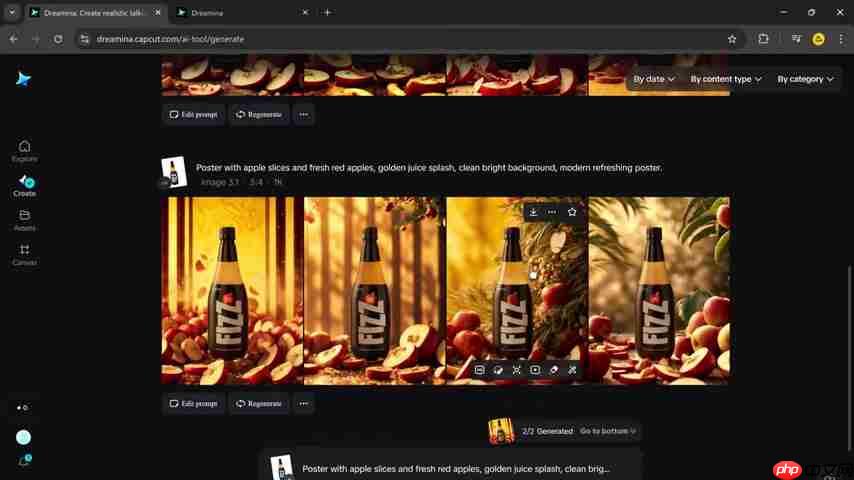Image resolution: width=854 pixels, height=480 pixels.
Task: Open fourth Fizz bottle poster with green leaves
Action: pyautogui.click(x=659, y=291)
